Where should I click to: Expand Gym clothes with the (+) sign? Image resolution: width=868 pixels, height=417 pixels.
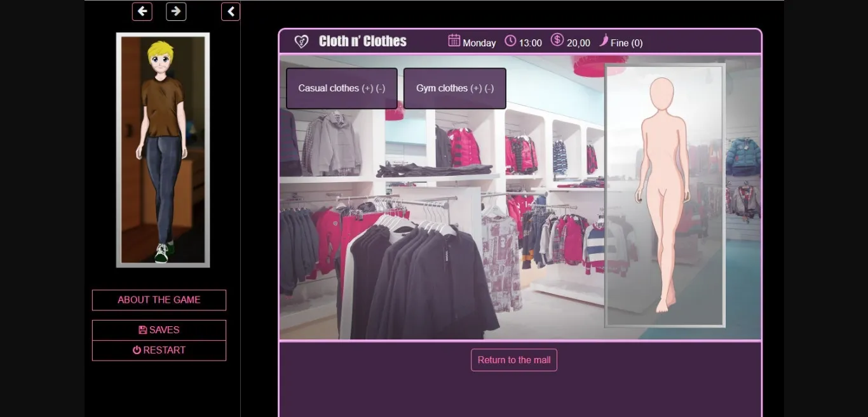(476, 88)
